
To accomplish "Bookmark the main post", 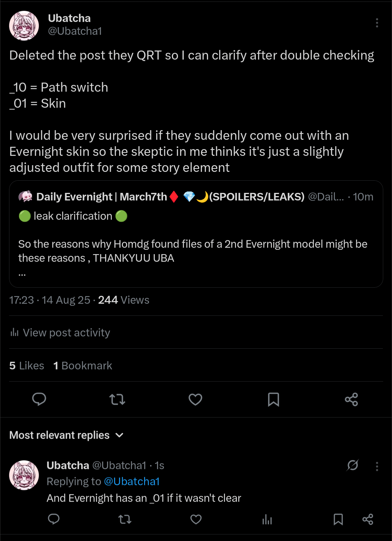I will [273, 399].
